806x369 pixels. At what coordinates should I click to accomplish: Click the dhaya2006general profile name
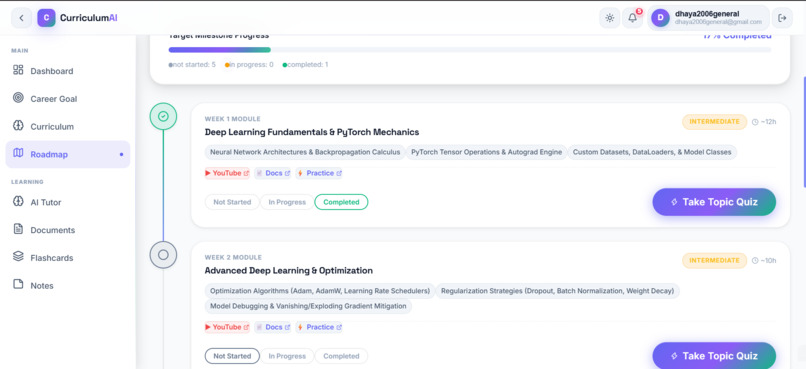coord(707,14)
